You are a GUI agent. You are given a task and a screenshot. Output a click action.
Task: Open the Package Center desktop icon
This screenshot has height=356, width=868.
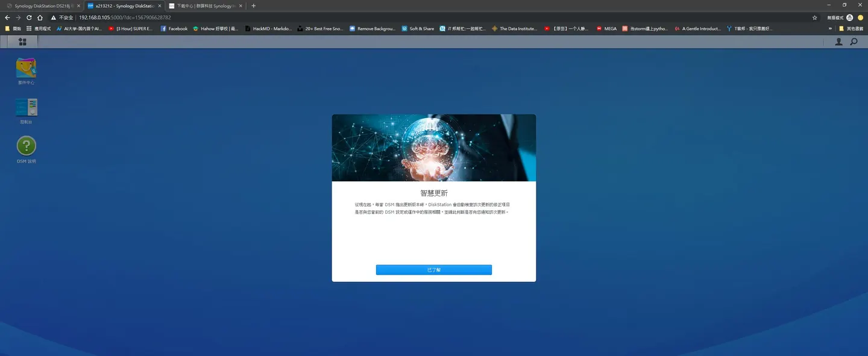coord(26,71)
